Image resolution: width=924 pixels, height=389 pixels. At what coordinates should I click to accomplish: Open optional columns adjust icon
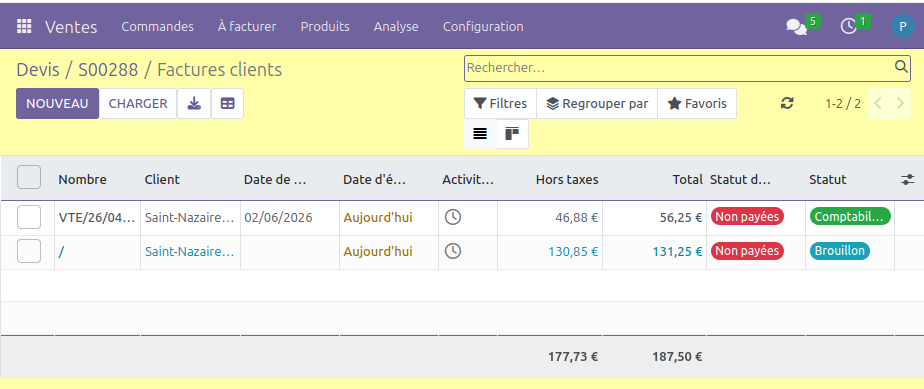click(x=908, y=180)
